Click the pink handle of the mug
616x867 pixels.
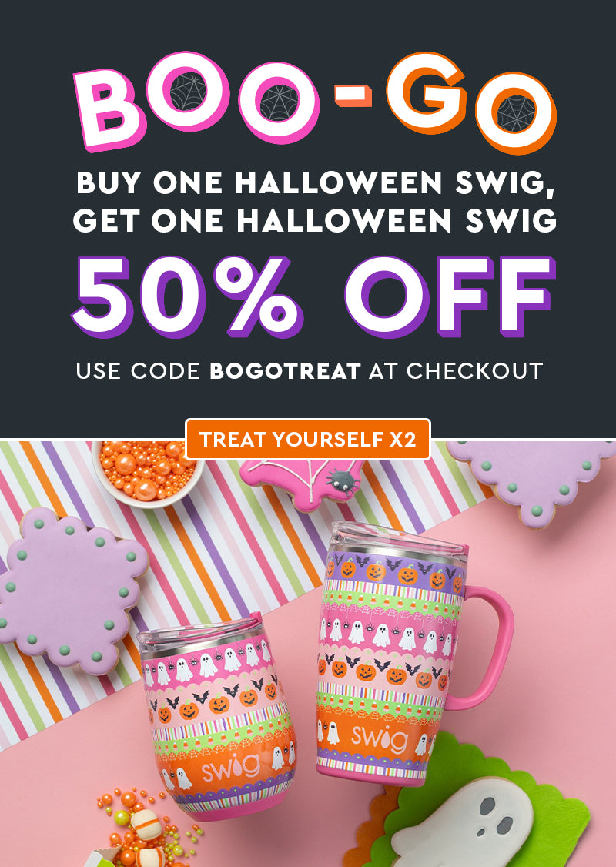(x=482, y=648)
